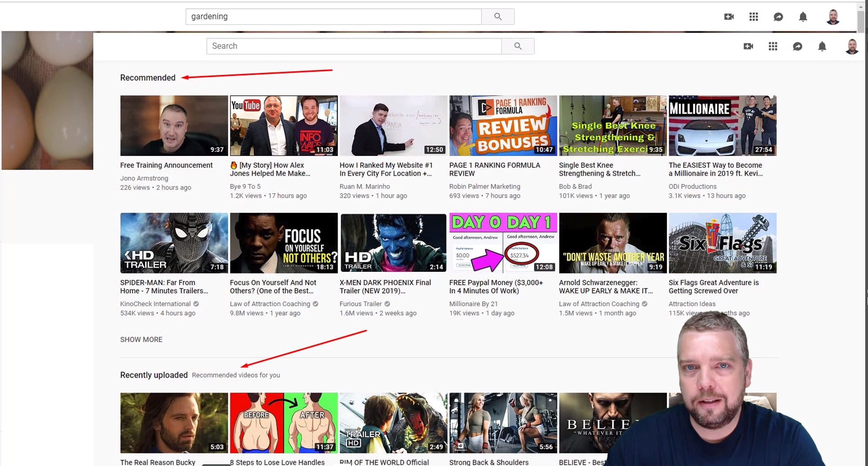
Task: Click the verified badge next to KinoCheck International
Action: point(196,304)
